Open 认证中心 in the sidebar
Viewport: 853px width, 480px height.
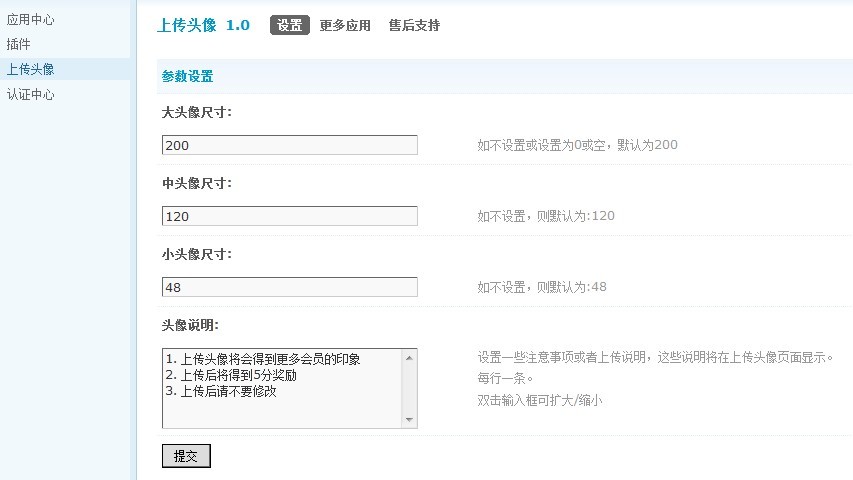coord(31,95)
